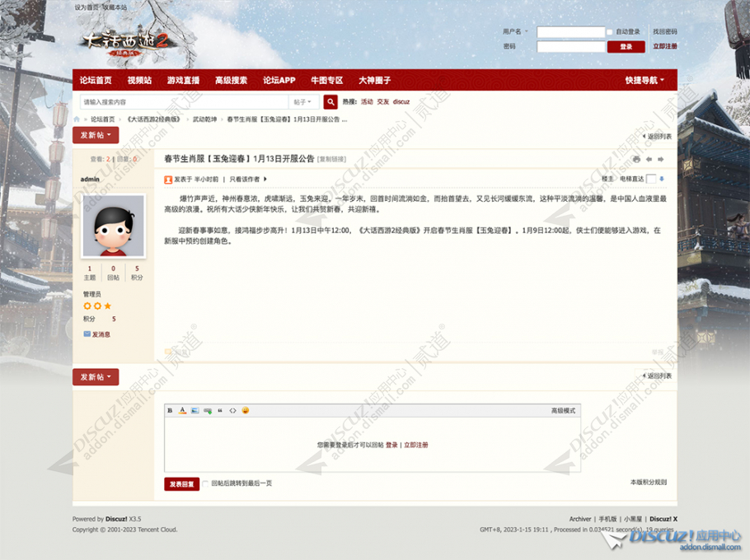Click breadcrumb 武动乾坤

(x=204, y=119)
